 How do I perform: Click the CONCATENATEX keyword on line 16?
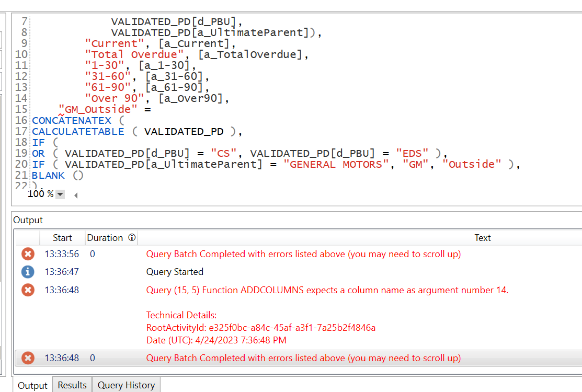pos(72,121)
